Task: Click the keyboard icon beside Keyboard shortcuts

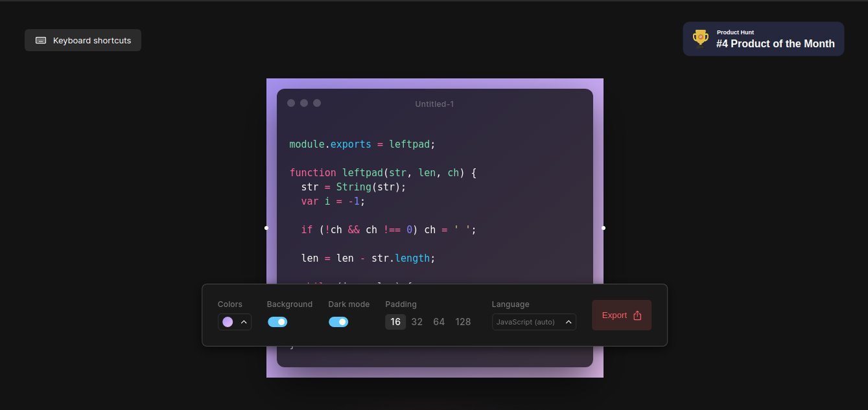Action: (x=41, y=40)
